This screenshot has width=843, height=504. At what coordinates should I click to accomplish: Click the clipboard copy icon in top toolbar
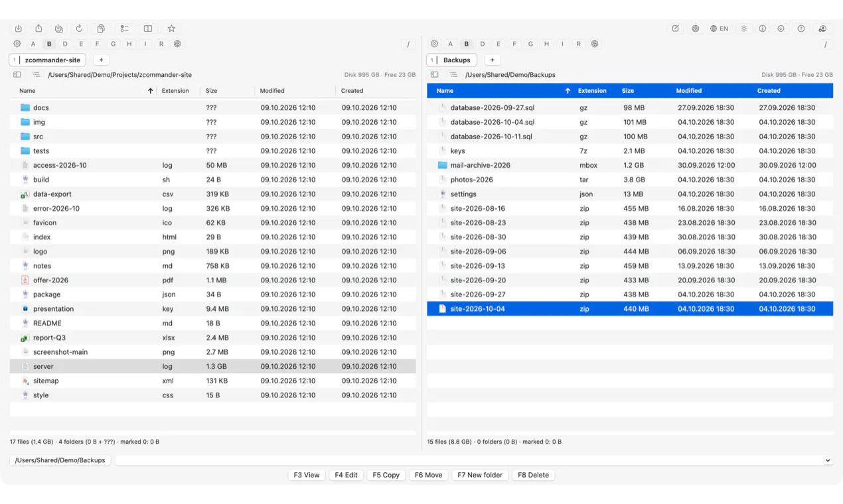(101, 29)
